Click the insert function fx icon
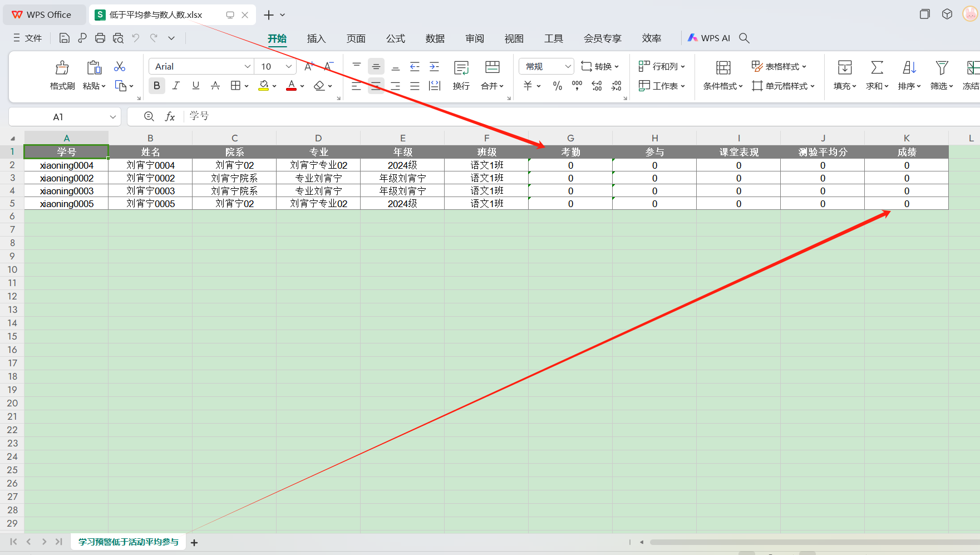The image size is (980, 555). pyautogui.click(x=170, y=116)
